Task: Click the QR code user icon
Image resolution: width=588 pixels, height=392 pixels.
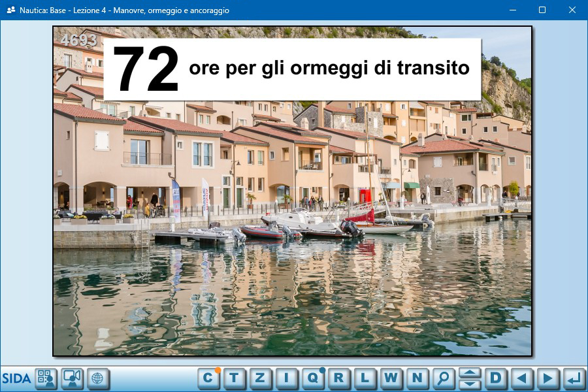Action: [x=46, y=378]
